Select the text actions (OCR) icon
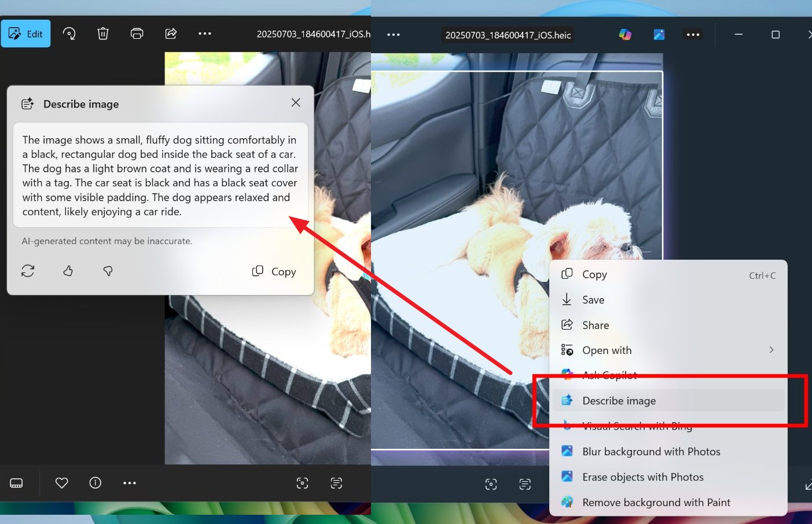Screen dimensions: 812x524 click(x=336, y=483)
